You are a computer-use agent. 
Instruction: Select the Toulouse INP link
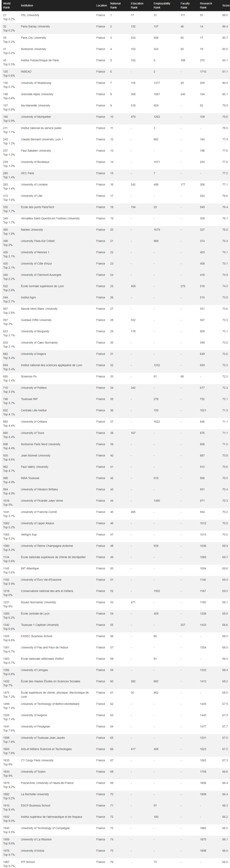[29, 399]
